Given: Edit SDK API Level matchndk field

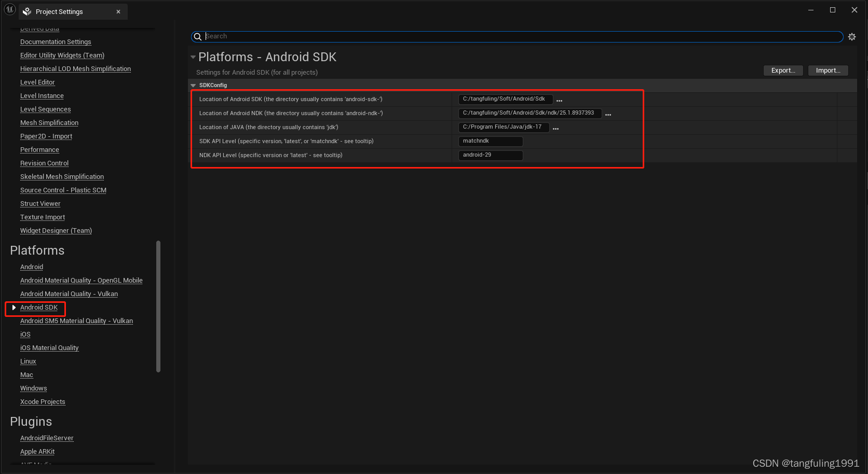Looking at the screenshot, I should click(490, 141).
